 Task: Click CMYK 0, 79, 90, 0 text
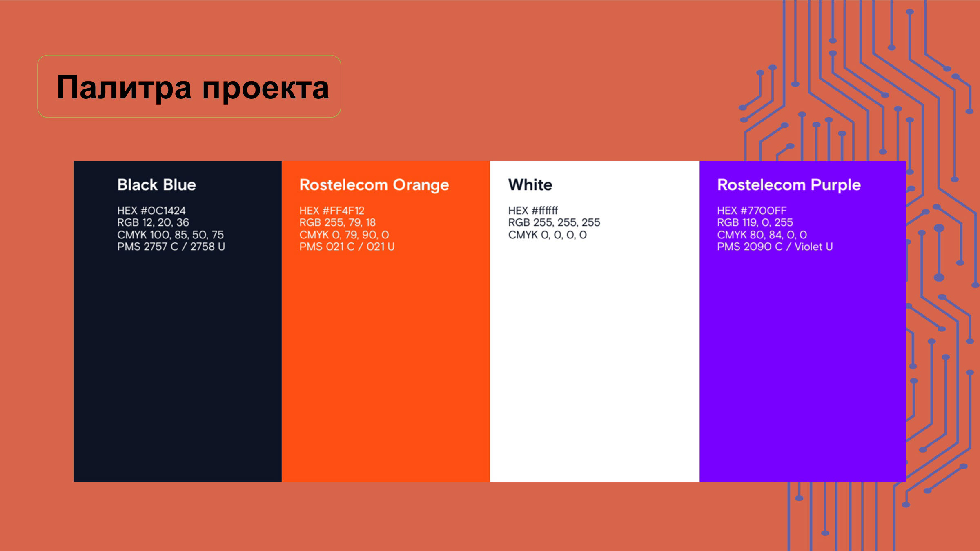point(344,235)
